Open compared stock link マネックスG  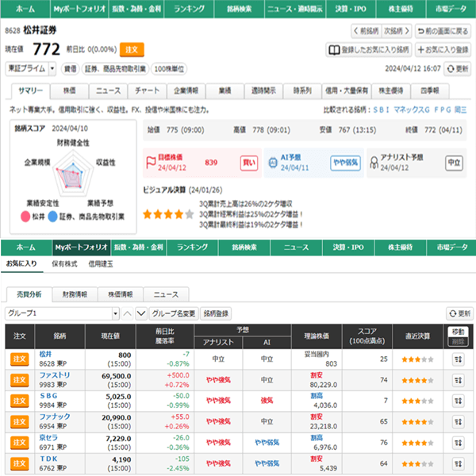pyautogui.click(x=412, y=110)
